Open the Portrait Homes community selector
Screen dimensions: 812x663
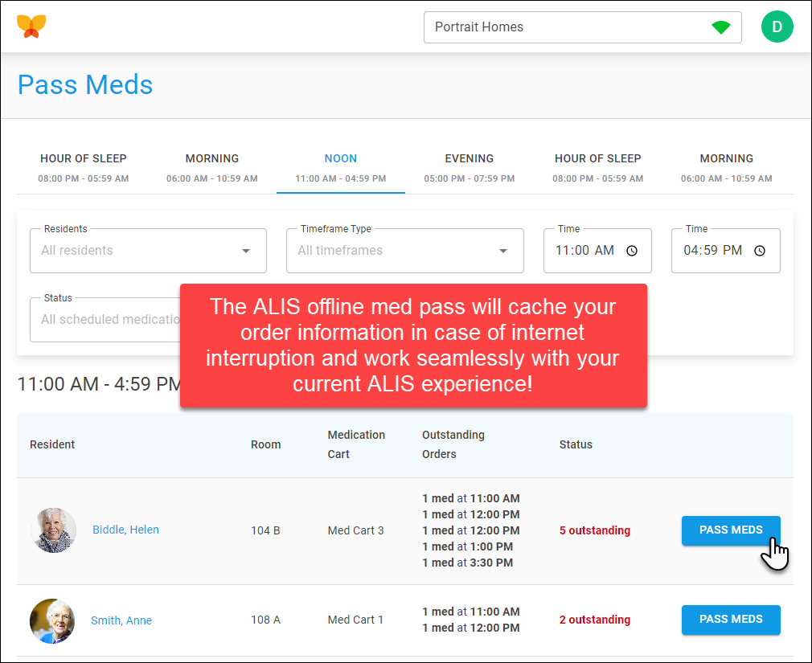click(x=583, y=27)
